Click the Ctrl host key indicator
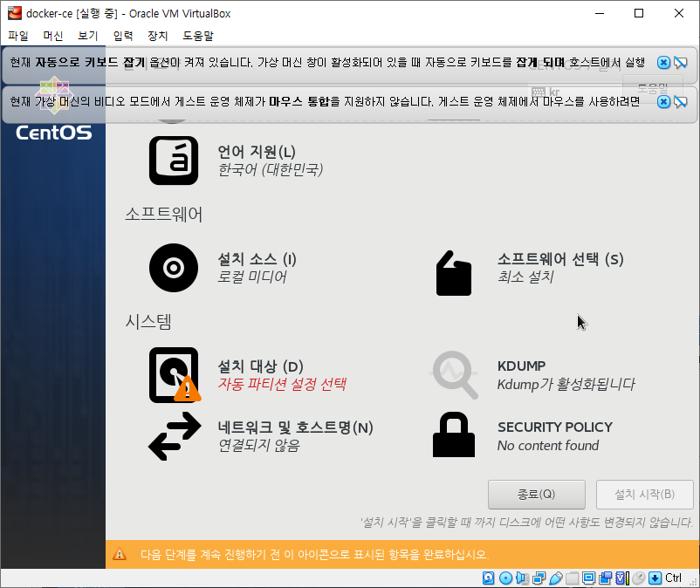 [x=673, y=578]
